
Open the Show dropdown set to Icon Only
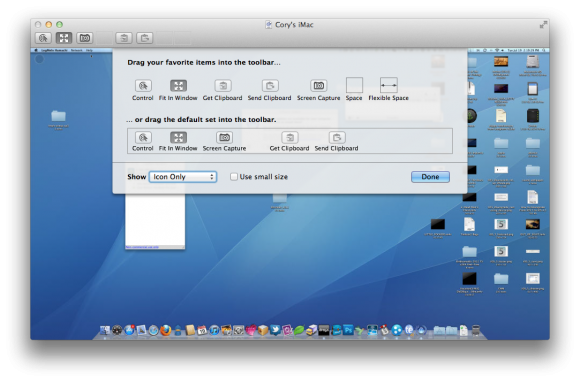(183, 177)
